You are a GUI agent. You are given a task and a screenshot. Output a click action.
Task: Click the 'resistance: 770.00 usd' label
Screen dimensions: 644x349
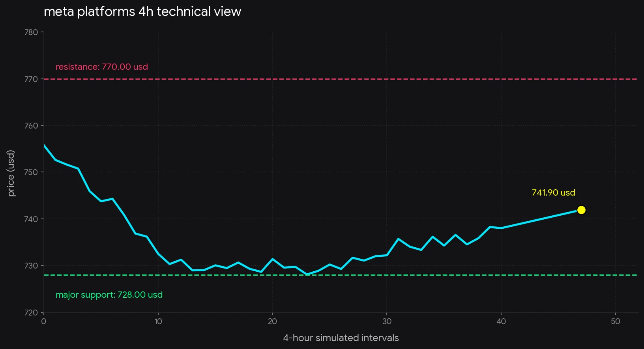point(102,67)
